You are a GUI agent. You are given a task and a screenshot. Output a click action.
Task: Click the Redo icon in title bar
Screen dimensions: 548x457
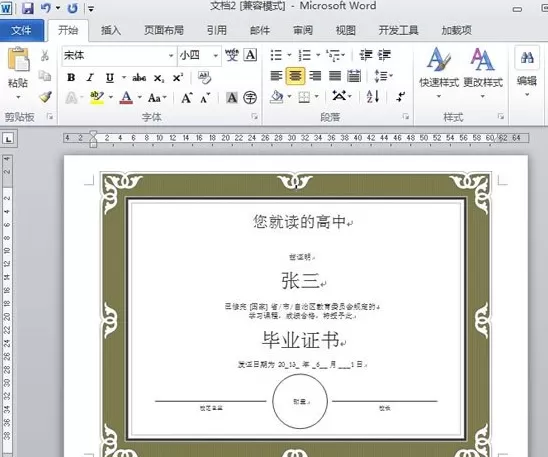73,8
